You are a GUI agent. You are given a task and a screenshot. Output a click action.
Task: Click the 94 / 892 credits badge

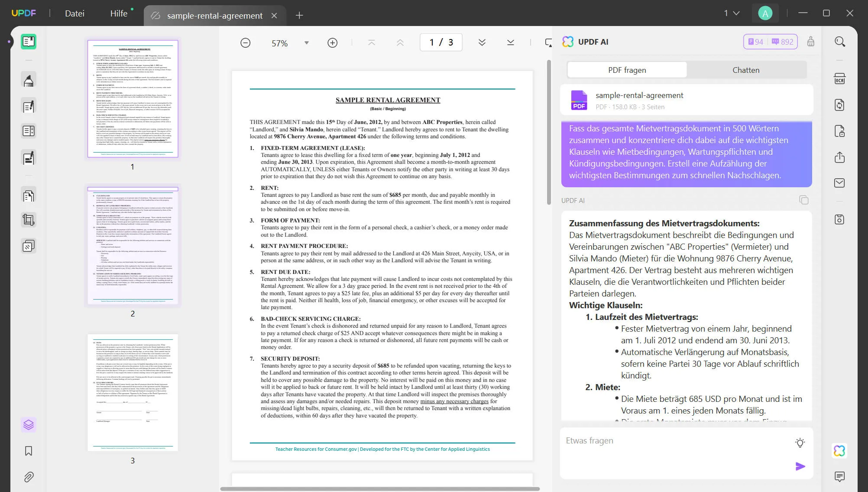[x=770, y=42]
